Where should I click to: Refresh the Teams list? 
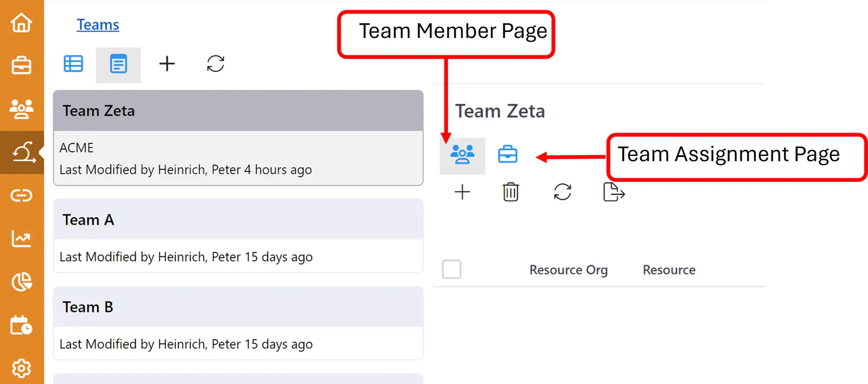click(x=215, y=64)
